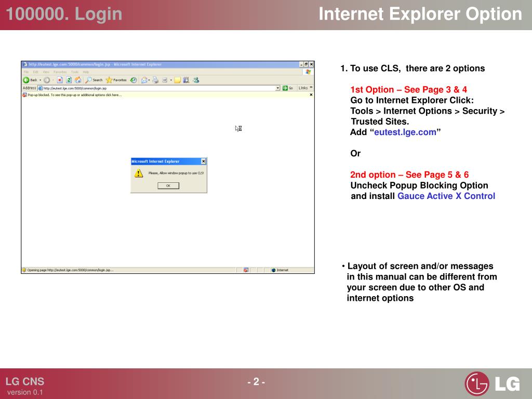Expand the Forward button history dropdown arrow

coord(53,80)
